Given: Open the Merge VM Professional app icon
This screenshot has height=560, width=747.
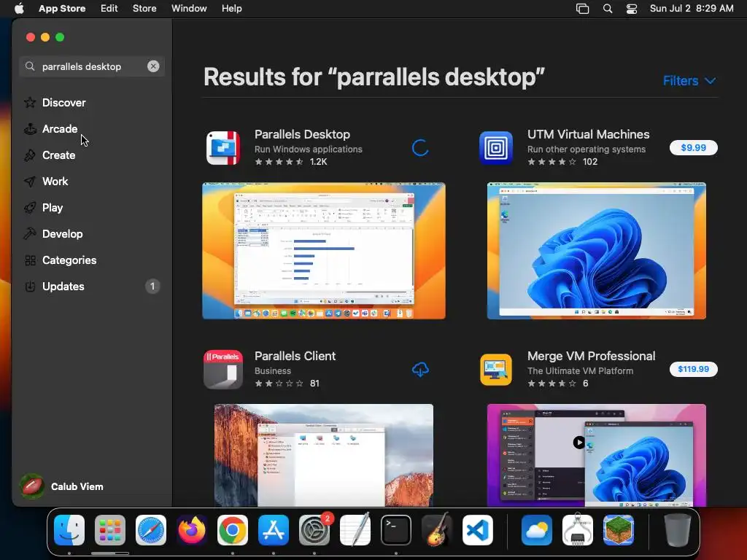Looking at the screenshot, I should [x=496, y=369].
